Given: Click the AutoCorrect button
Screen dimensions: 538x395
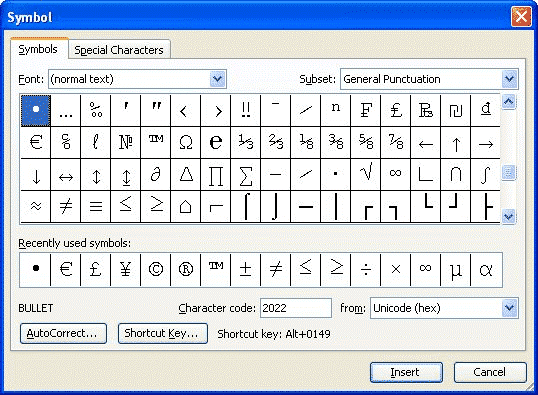Looking at the screenshot, I should 63,333.
